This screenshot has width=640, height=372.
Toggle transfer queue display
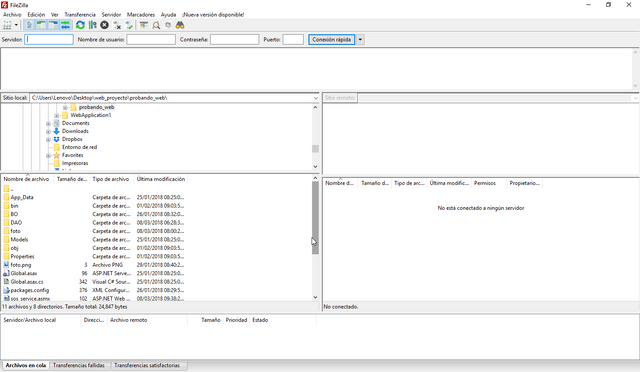click(65, 25)
